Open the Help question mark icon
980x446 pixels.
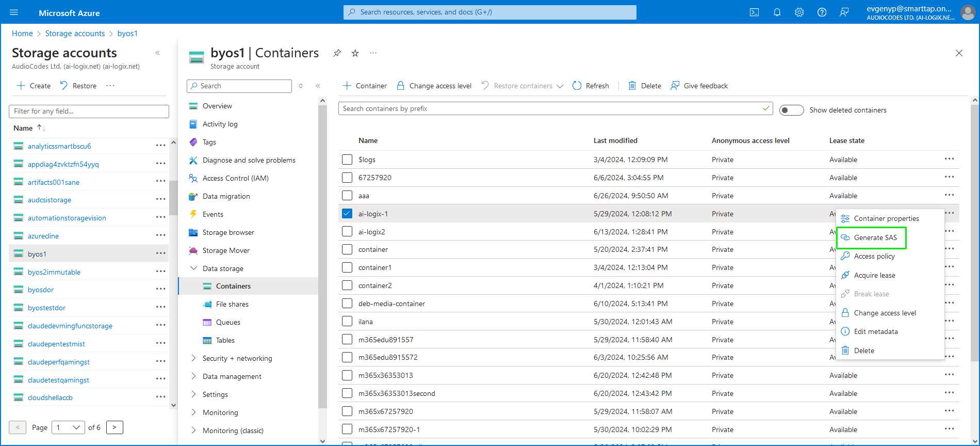[x=822, y=12]
